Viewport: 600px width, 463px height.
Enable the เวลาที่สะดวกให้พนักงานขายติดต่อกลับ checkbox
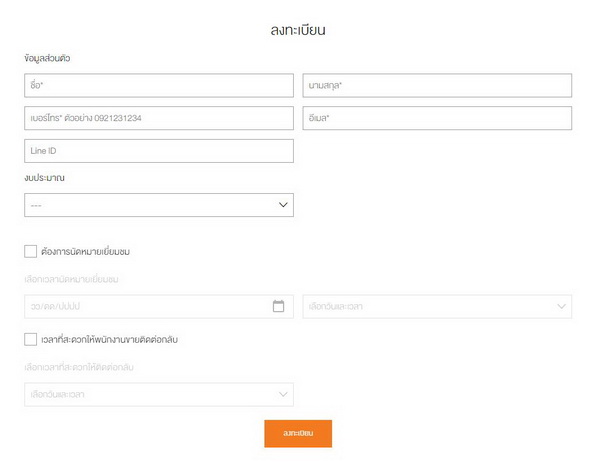[x=30, y=340]
